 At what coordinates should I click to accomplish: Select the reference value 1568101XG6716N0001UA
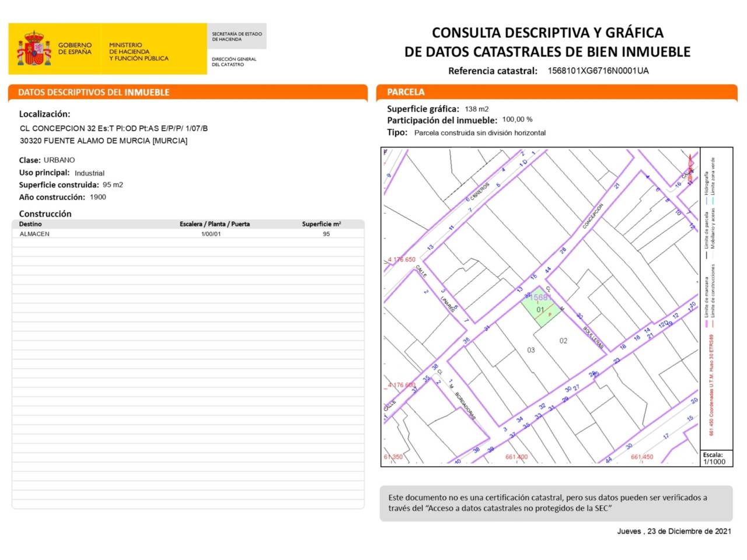[598, 71]
